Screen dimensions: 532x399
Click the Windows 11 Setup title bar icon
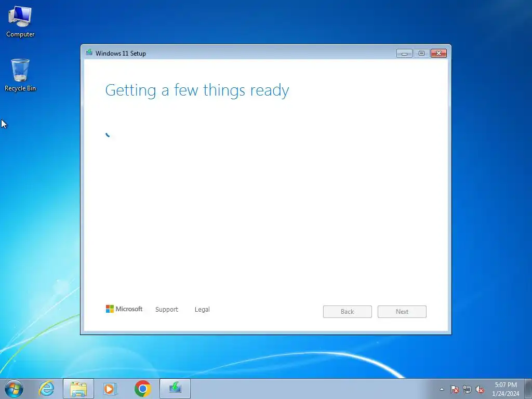click(x=89, y=52)
